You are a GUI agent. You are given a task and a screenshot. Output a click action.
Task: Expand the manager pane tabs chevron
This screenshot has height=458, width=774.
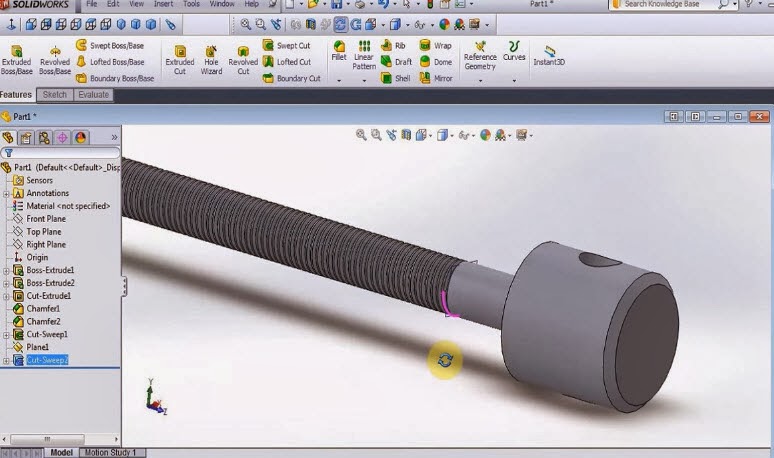(x=115, y=137)
